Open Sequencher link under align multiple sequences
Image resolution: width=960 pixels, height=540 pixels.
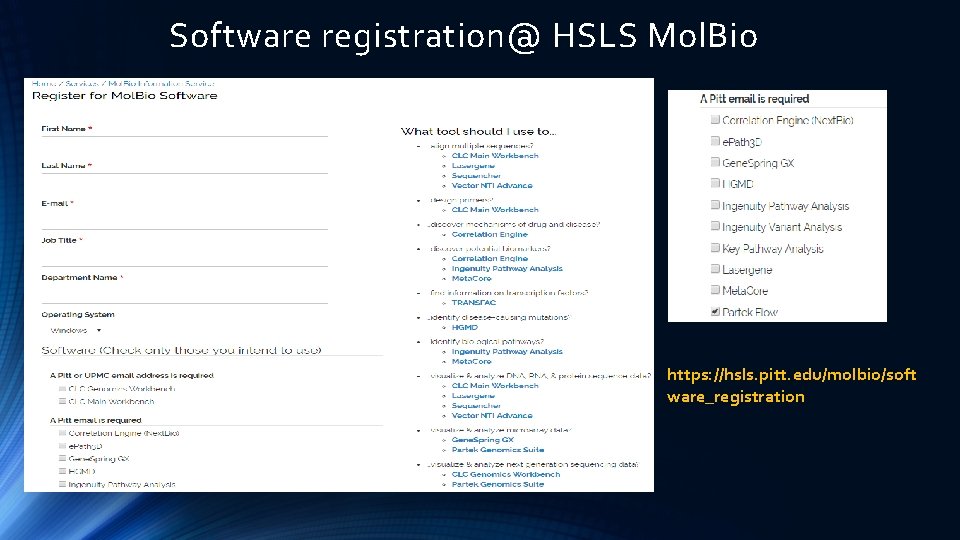point(476,175)
